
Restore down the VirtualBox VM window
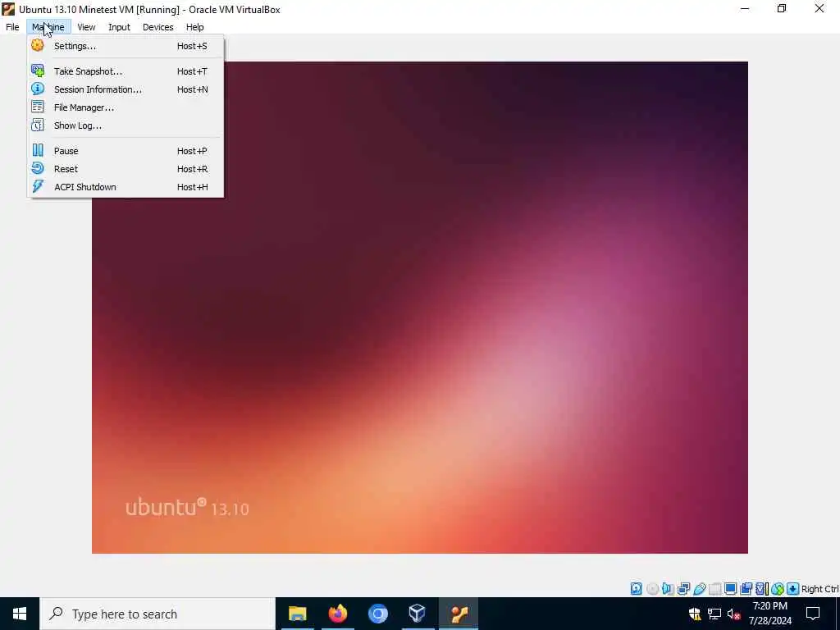coord(782,9)
